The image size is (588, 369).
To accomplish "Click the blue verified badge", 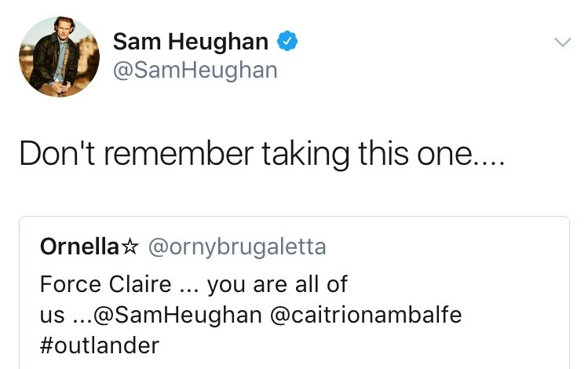I will (x=287, y=41).
